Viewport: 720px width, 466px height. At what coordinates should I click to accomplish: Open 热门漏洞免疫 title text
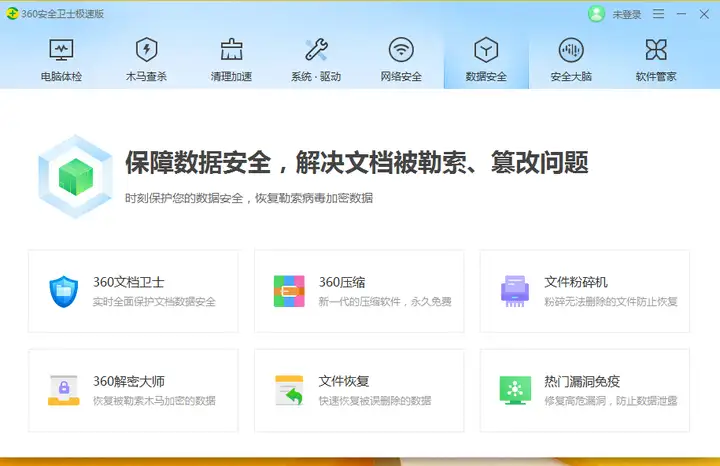pos(582,381)
